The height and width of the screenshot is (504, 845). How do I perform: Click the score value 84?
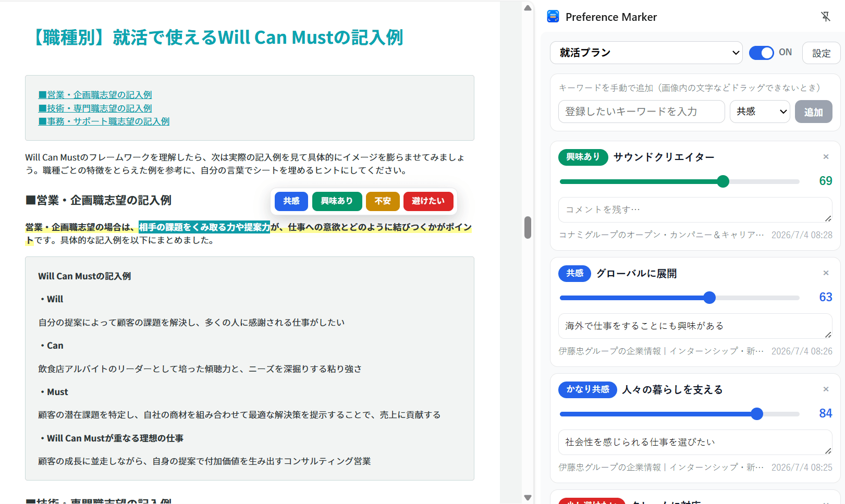click(826, 413)
